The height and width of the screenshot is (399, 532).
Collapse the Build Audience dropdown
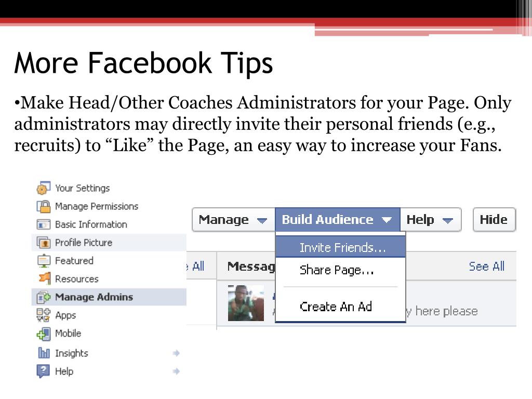(338, 220)
